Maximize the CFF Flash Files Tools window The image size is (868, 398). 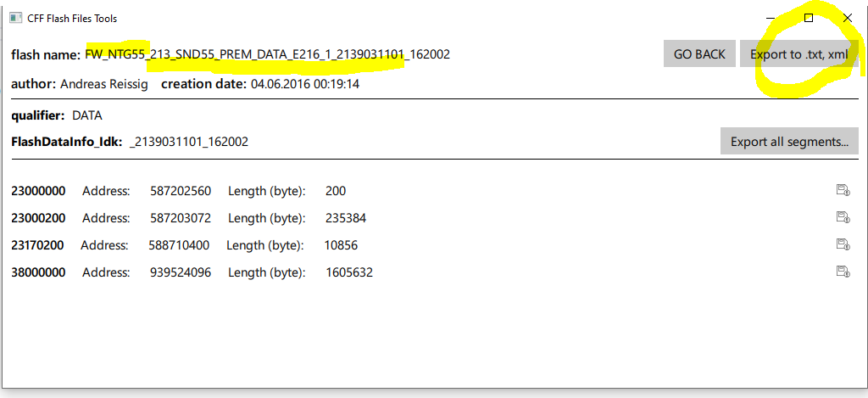809,18
